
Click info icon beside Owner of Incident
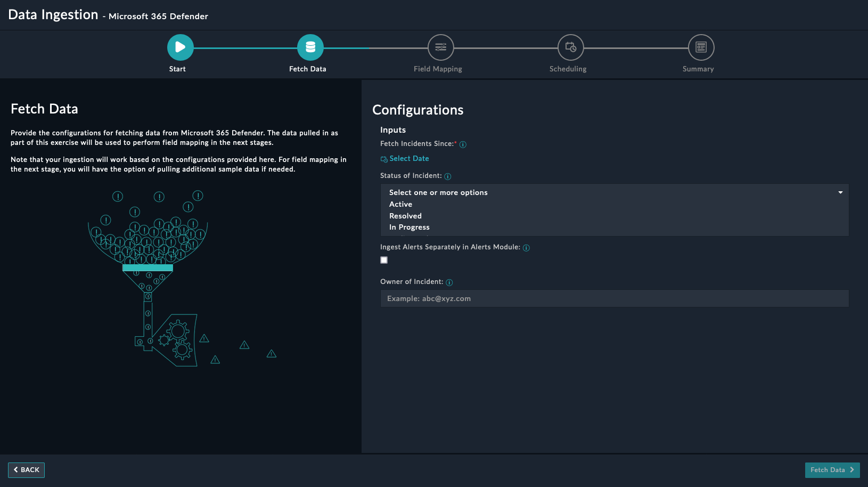point(449,282)
